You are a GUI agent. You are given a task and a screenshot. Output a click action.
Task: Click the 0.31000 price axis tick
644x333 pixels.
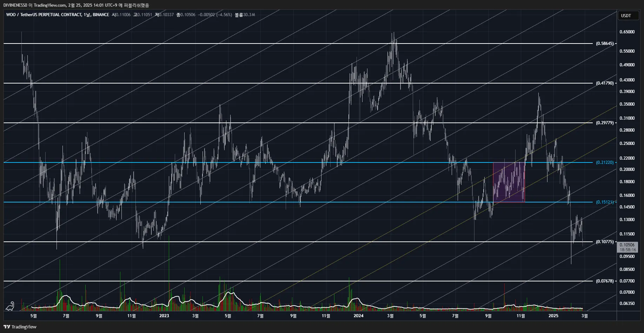pyautogui.click(x=627, y=118)
